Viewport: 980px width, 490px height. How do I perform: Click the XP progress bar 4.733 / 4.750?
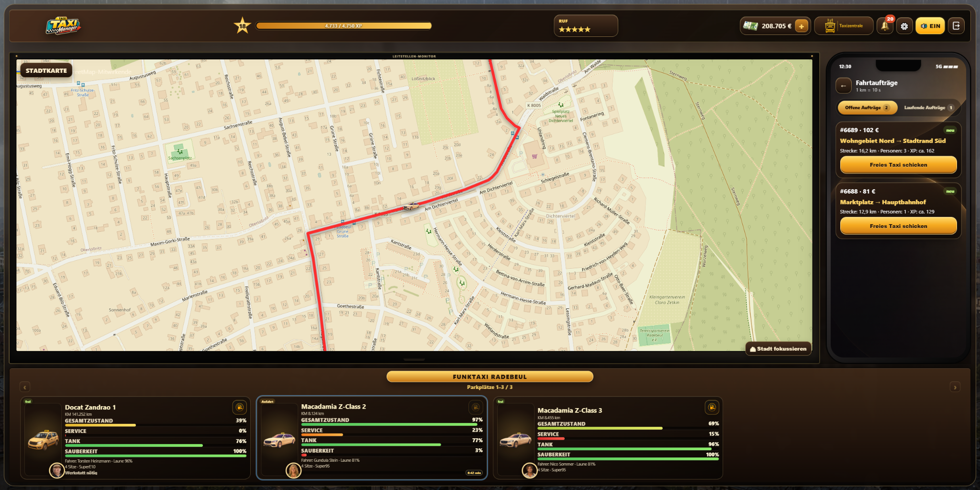pyautogui.click(x=344, y=26)
